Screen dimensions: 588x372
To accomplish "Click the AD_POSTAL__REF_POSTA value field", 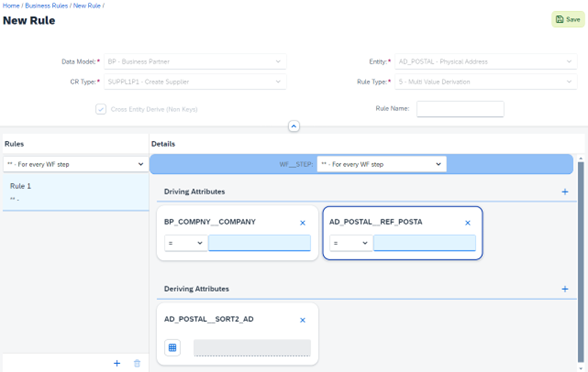I will pos(424,243).
